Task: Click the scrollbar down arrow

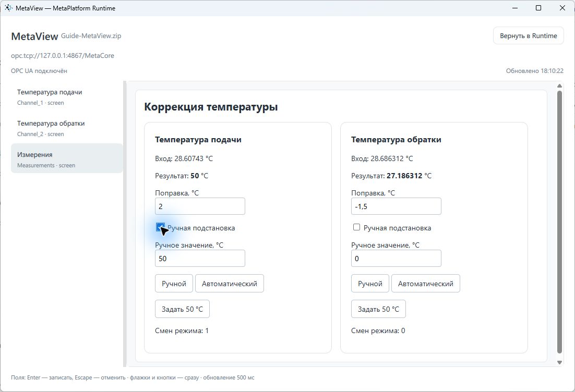Action: click(559, 362)
